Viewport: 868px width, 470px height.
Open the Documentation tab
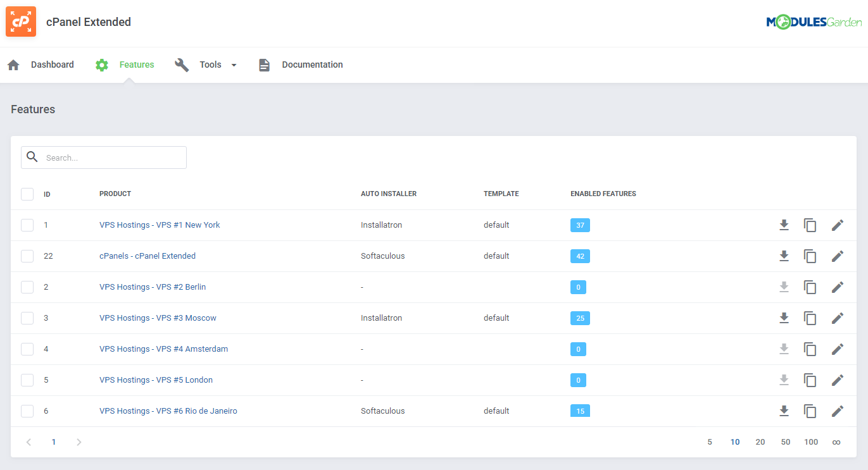point(312,65)
